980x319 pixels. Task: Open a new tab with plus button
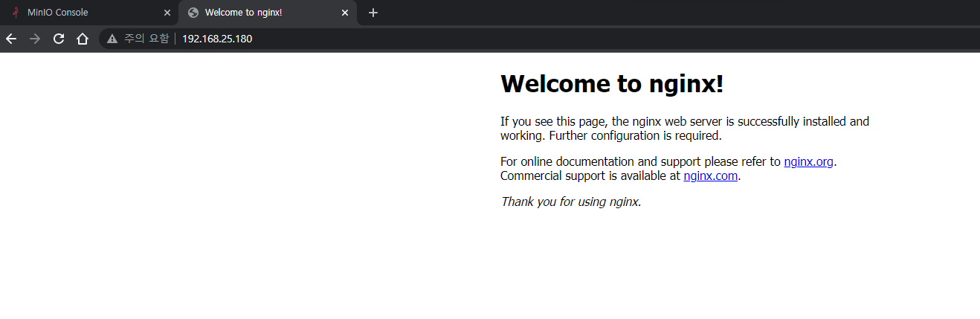tap(373, 13)
